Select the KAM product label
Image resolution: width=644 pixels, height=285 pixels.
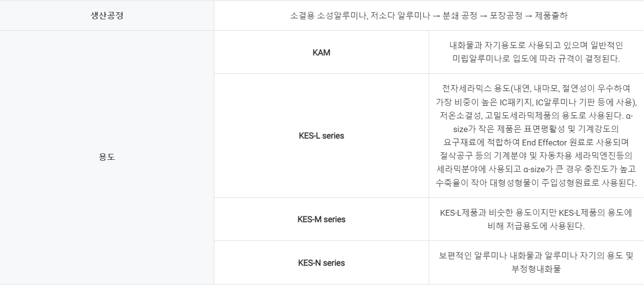coord(321,52)
